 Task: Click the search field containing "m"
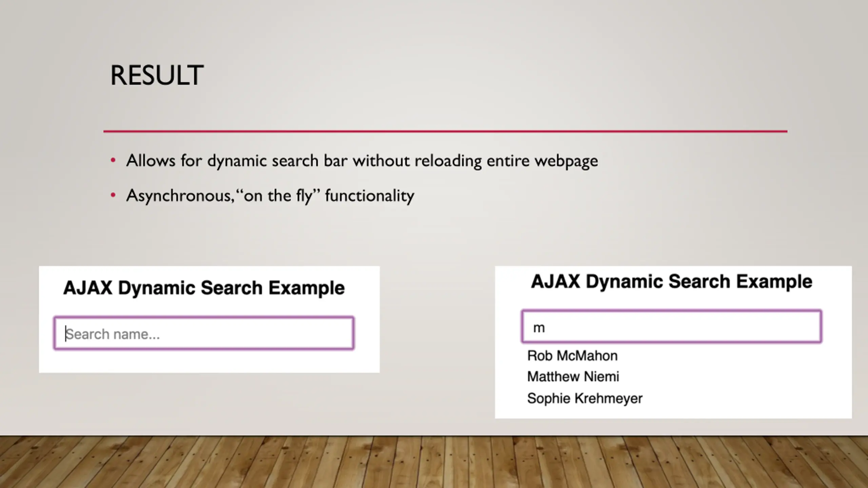tap(672, 326)
